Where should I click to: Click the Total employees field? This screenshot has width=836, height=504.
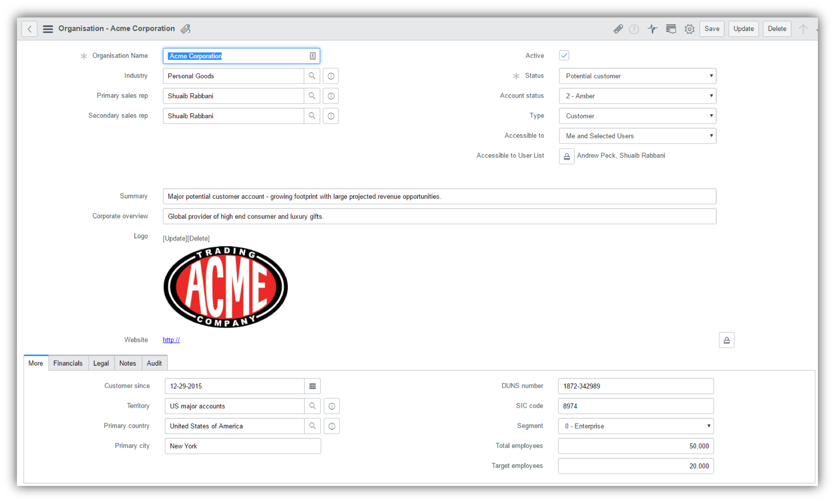[636, 446]
